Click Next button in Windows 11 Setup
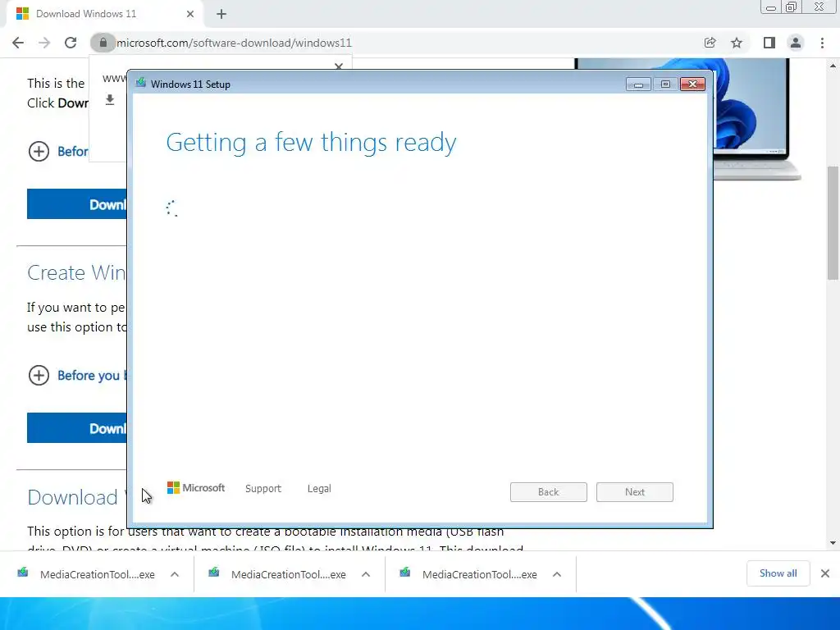The height and width of the screenshot is (630, 840). pyautogui.click(x=635, y=492)
